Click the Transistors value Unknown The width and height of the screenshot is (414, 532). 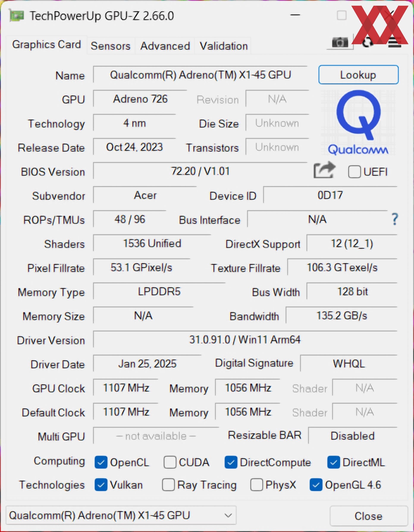coord(277,147)
